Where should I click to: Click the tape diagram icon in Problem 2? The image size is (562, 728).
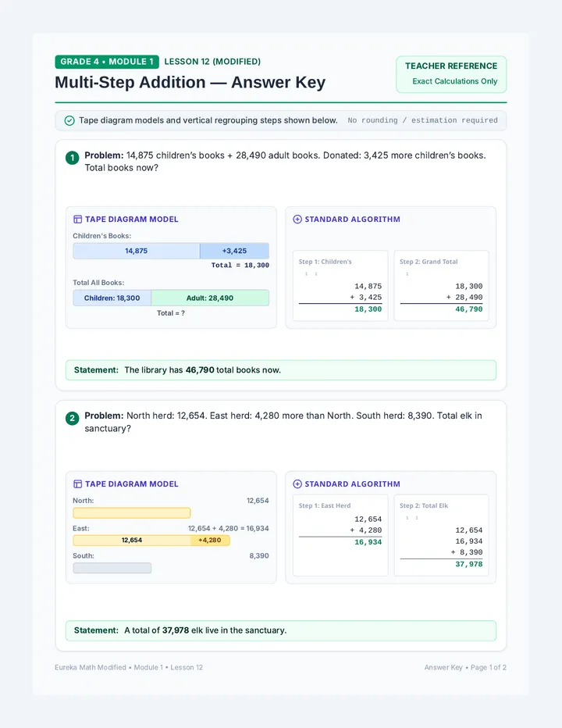pos(77,484)
